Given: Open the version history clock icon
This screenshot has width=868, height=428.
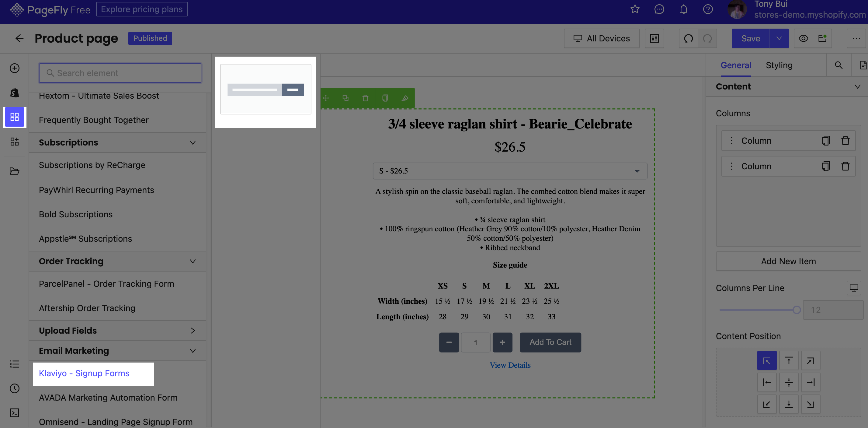Looking at the screenshot, I should 15,388.
